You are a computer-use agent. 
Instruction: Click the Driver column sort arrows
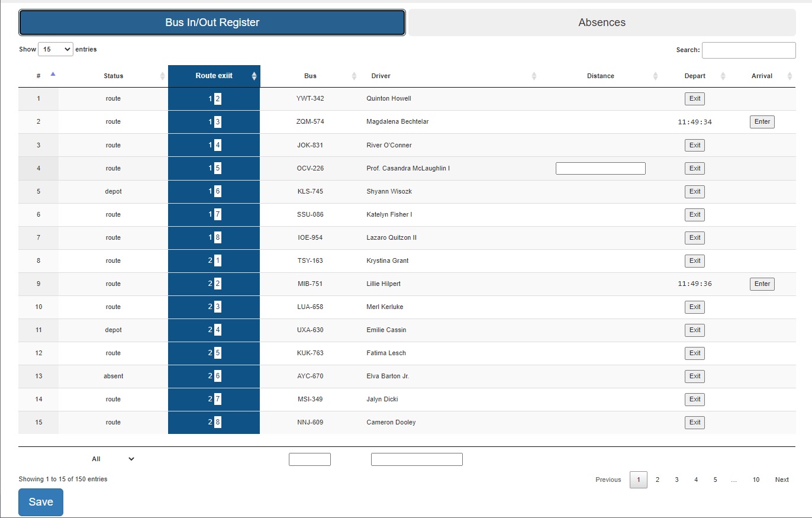click(534, 76)
